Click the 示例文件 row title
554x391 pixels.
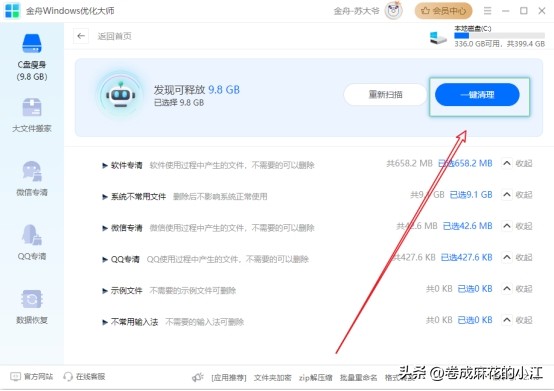click(126, 291)
